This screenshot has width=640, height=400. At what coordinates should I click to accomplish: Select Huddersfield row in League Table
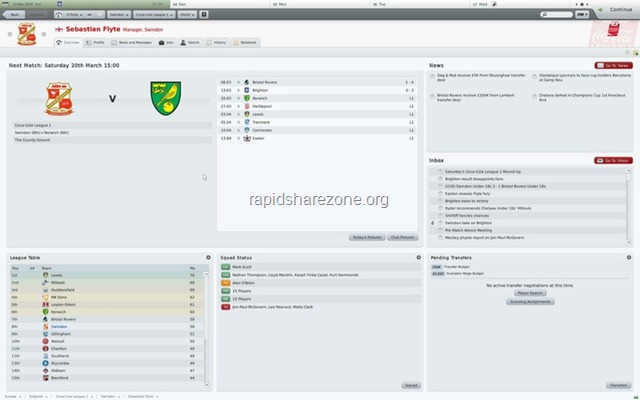(x=109, y=290)
